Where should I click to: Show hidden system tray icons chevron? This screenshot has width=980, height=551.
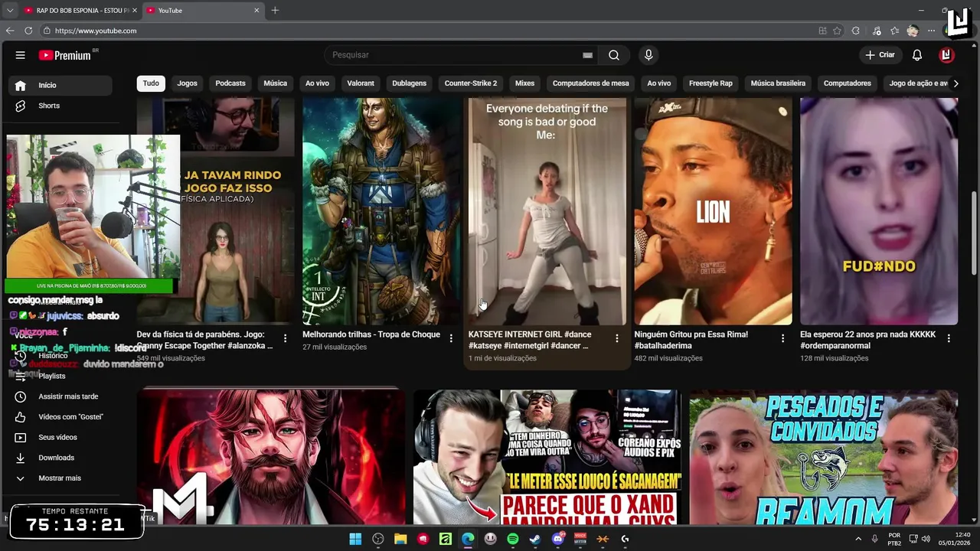pyautogui.click(x=858, y=539)
